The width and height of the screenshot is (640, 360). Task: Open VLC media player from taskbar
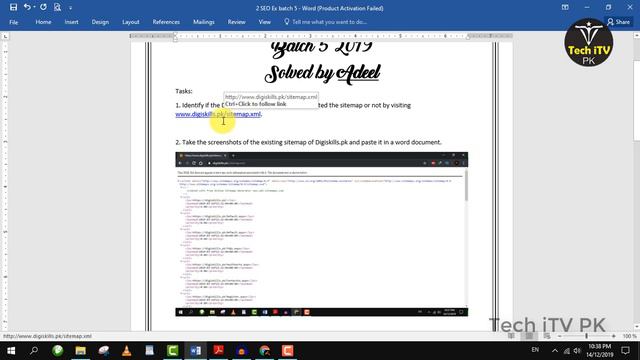click(127, 351)
